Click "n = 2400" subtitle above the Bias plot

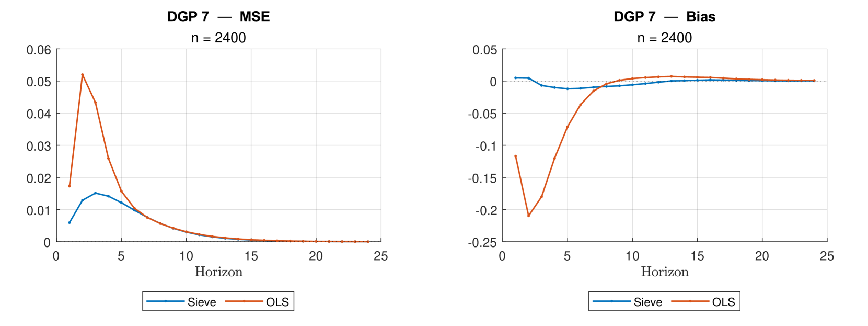[x=664, y=38]
